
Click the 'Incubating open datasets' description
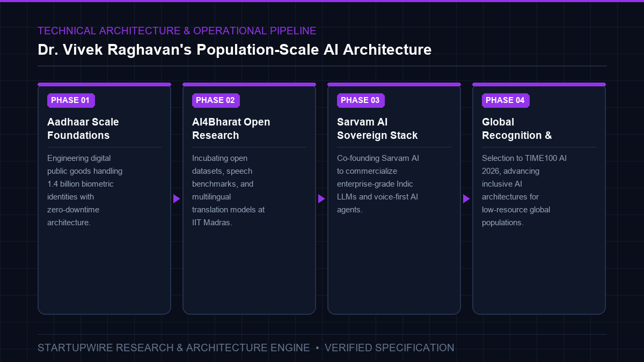tap(229, 190)
